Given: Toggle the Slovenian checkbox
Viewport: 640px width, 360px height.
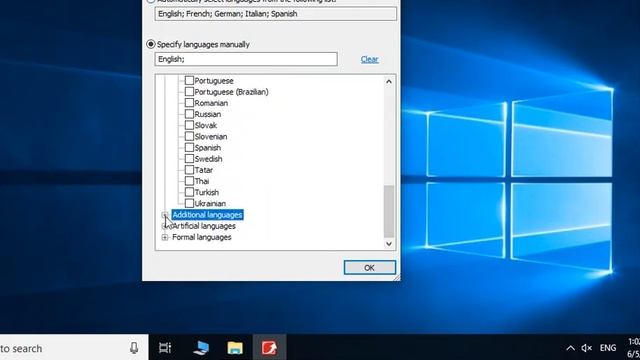Looking at the screenshot, I should [x=189, y=136].
